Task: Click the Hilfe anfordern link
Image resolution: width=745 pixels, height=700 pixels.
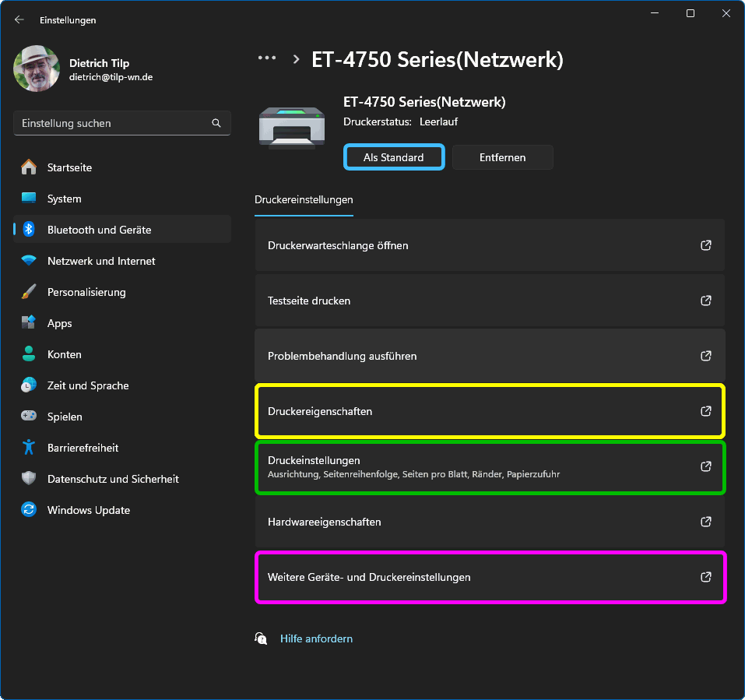Action: [316, 638]
